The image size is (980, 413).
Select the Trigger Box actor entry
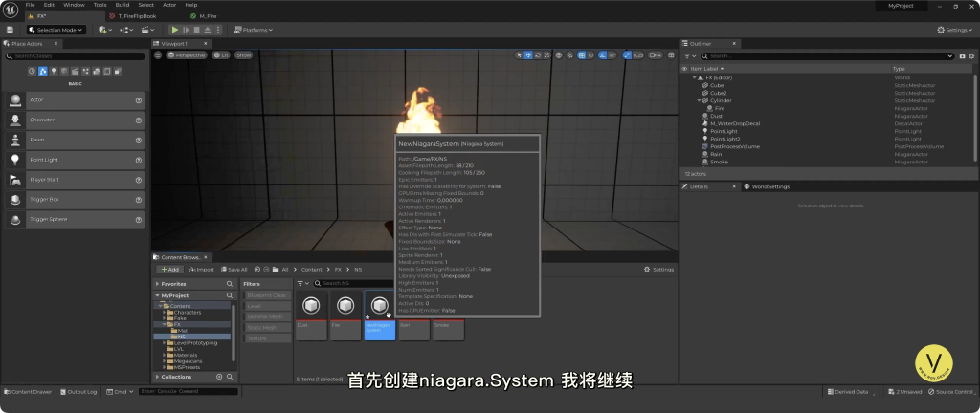pyautogui.click(x=75, y=200)
